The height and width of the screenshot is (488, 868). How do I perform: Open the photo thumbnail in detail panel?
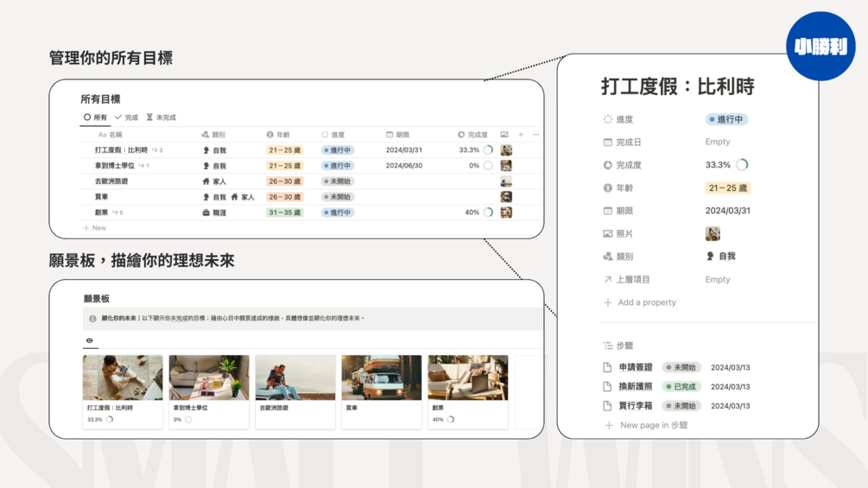tap(713, 233)
